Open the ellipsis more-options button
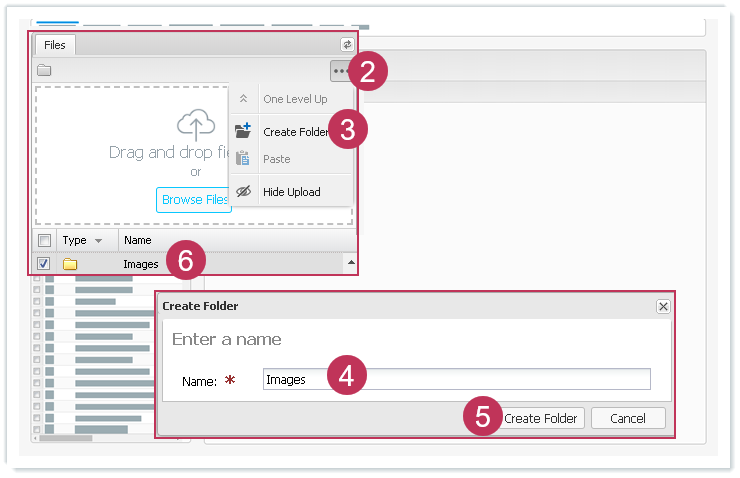740x478 pixels. [x=341, y=71]
